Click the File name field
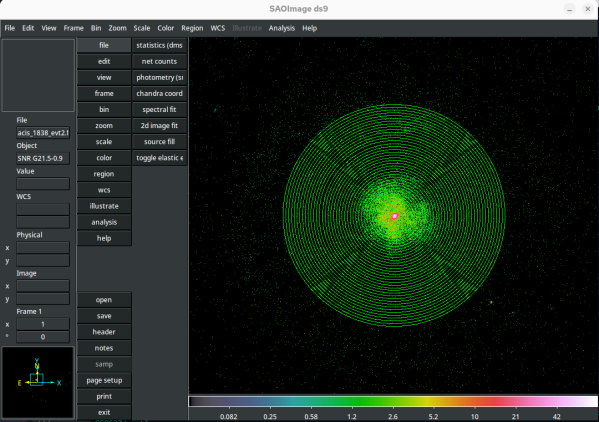Screen dimensions: 599x422 (x=43, y=133)
